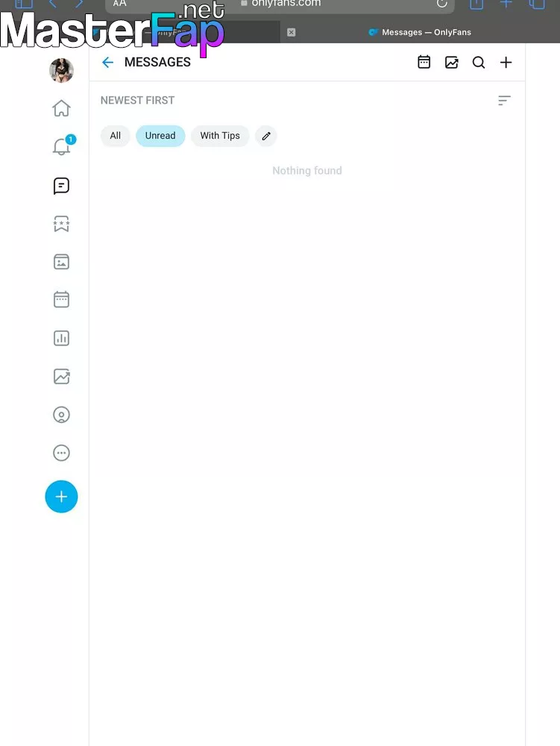Open the Collections bookmark icon
Viewport: 560px width, 746px height.
tap(61, 224)
